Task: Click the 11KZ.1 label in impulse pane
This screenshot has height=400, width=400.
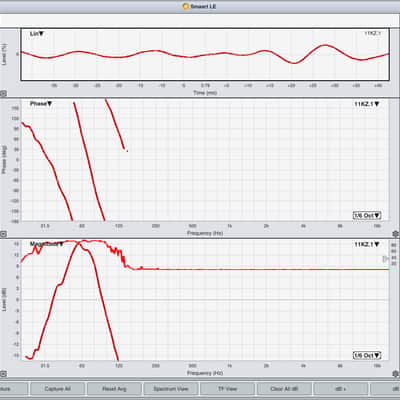Action: pos(372,33)
